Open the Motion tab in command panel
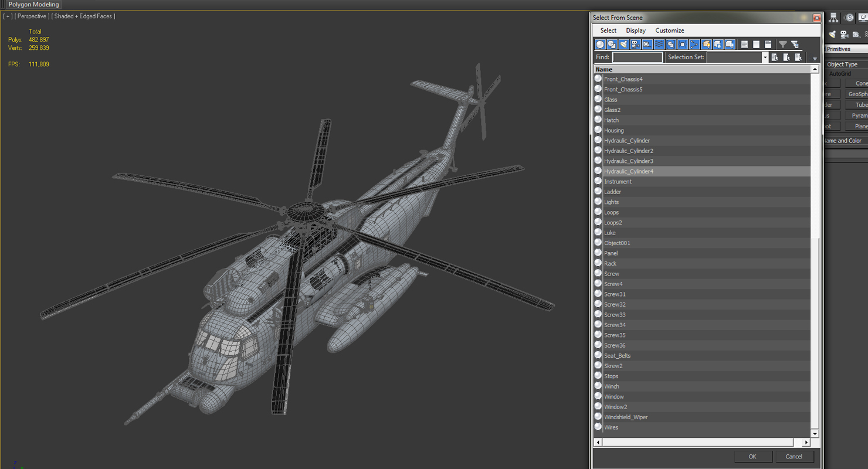 click(x=849, y=18)
